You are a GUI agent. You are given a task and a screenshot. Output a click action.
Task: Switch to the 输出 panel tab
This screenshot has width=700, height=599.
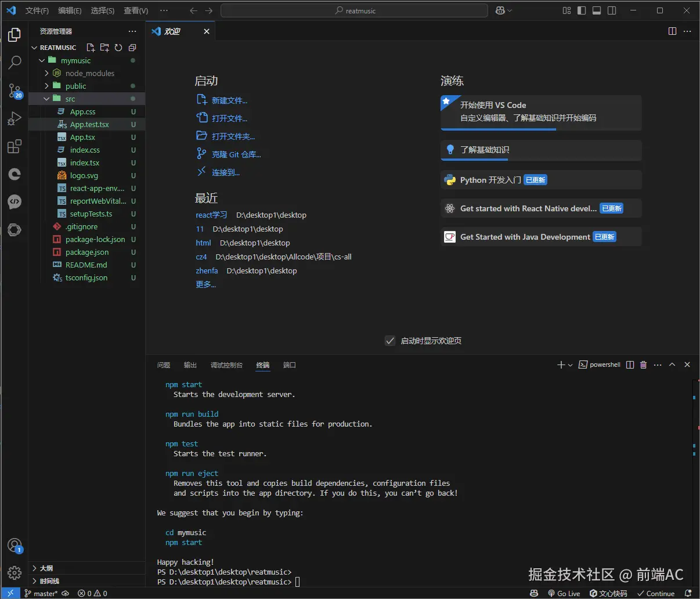(x=190, y=365)
